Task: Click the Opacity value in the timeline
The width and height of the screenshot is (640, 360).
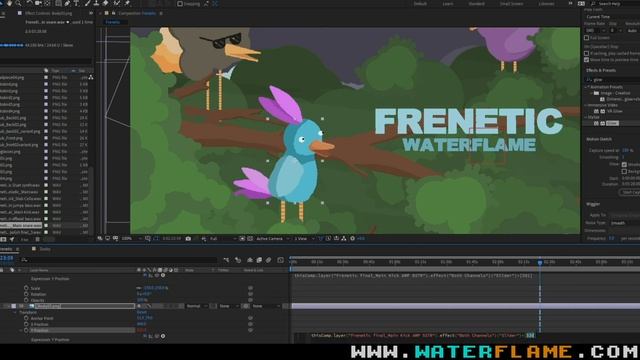Action: 142,300
